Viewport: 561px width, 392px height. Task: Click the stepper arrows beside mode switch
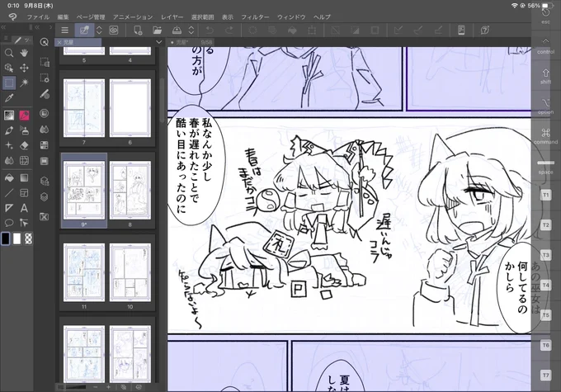pyautogui.click(x=99, y=31)
